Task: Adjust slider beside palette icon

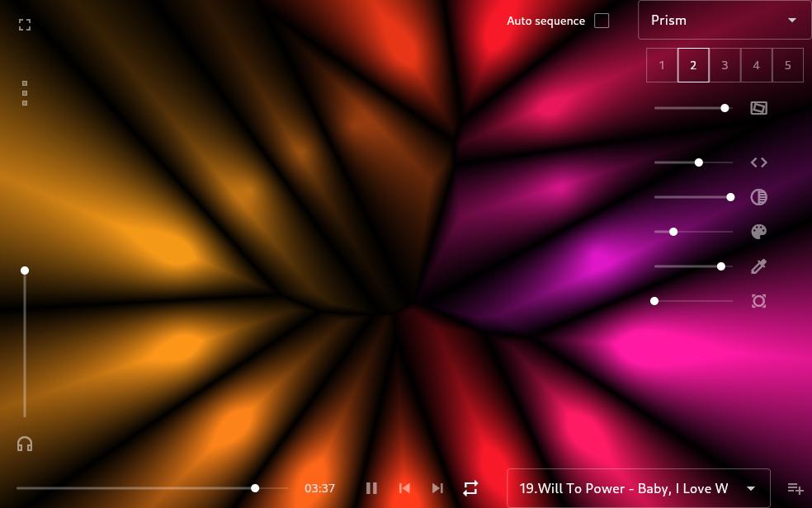Action: [693, 232]
